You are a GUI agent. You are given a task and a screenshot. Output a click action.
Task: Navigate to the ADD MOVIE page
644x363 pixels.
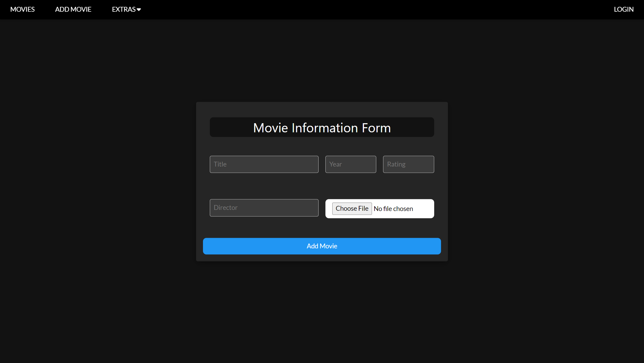(x=73, y=9)
